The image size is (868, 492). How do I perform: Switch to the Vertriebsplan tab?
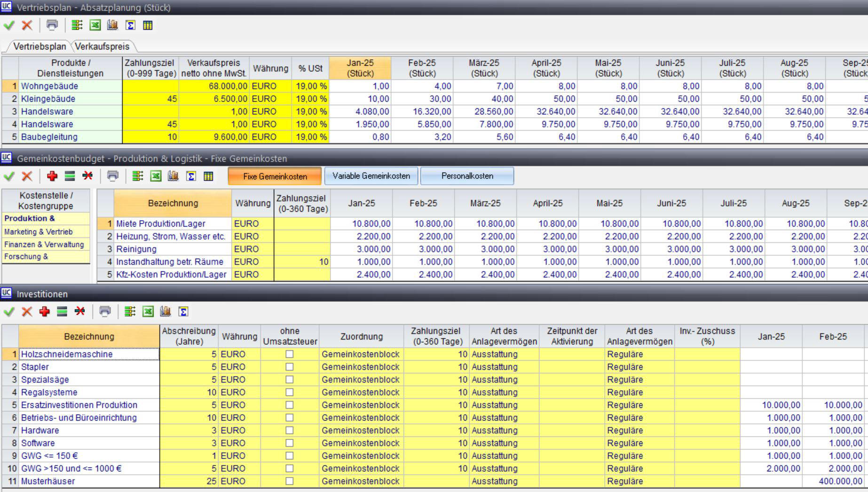pyautogui.click(x=39, y=47)
